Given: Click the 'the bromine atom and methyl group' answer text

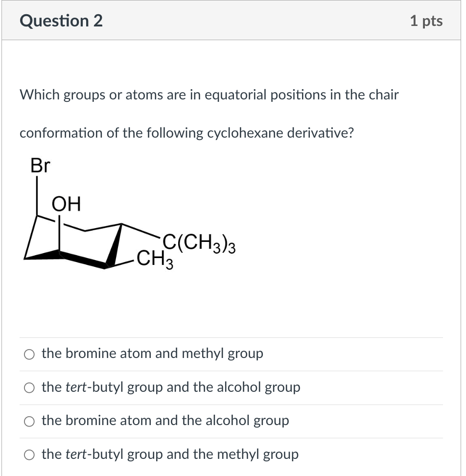Looking at the screenshot, I should click(x=152, y=354).
